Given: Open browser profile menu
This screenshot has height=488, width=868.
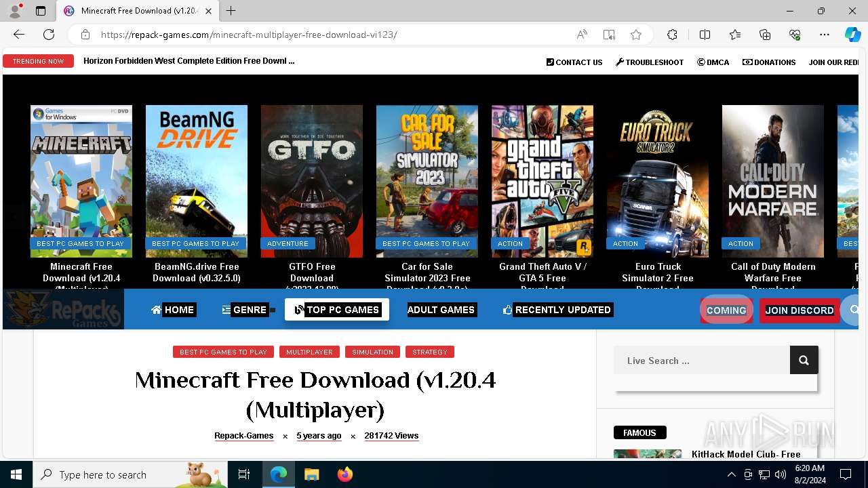Looking at the screenshot, I should tap(15, 11).
